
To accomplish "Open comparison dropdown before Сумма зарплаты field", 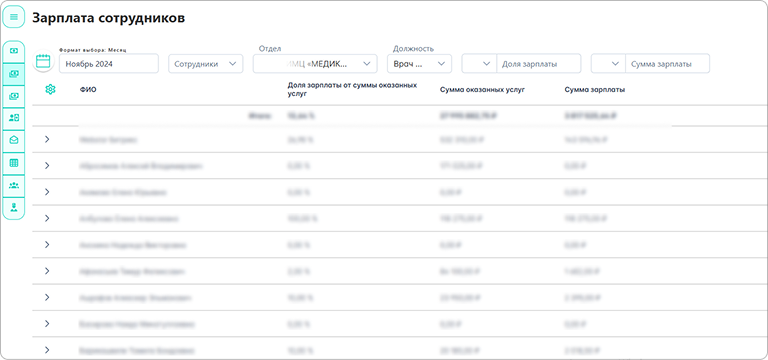I will pos(608,64).
